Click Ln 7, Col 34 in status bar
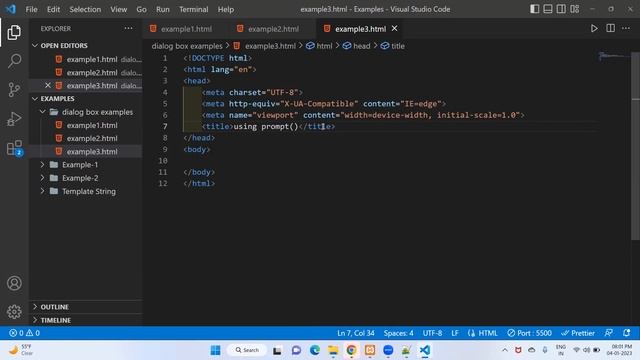Image resolution: width=640 pixels, height=360 pixels. click(356, 333)
